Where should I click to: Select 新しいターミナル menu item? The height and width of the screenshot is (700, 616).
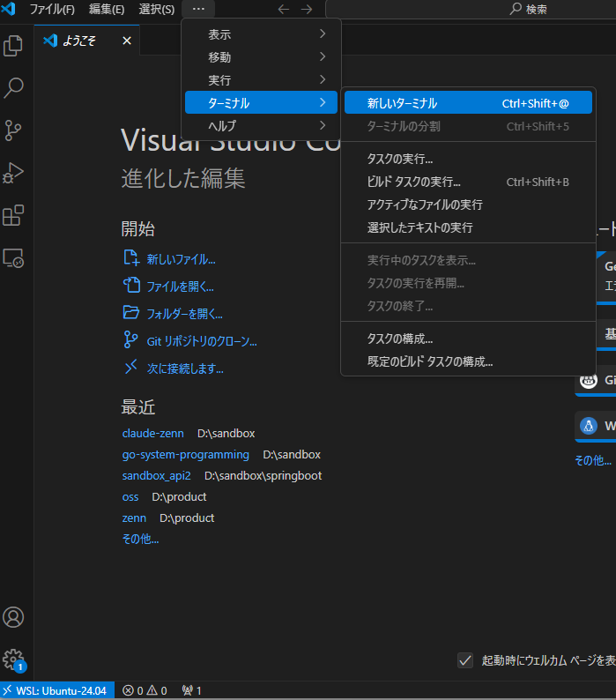point(468,102)
